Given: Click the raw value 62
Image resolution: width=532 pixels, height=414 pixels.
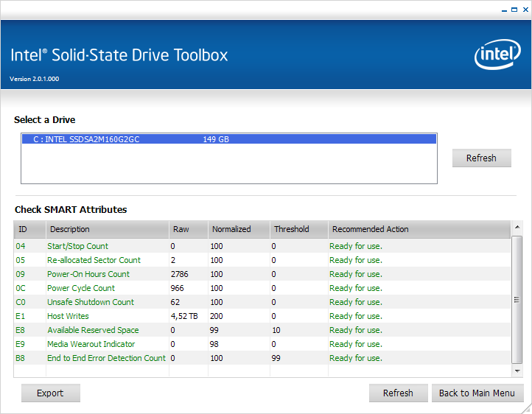Looking at the screenshot, I should tap(175, 302).
